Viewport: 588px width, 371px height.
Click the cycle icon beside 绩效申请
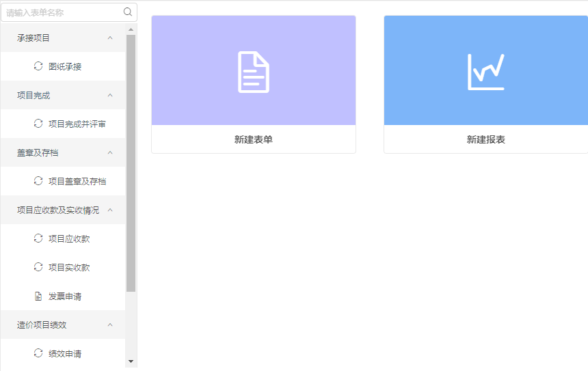(x=38, y=353)
